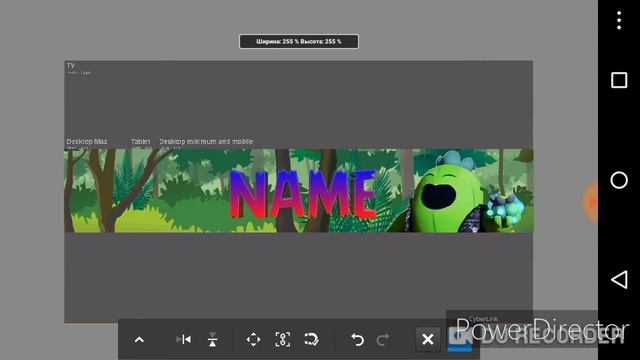Tap the 'Tablet' guide label

140,142
